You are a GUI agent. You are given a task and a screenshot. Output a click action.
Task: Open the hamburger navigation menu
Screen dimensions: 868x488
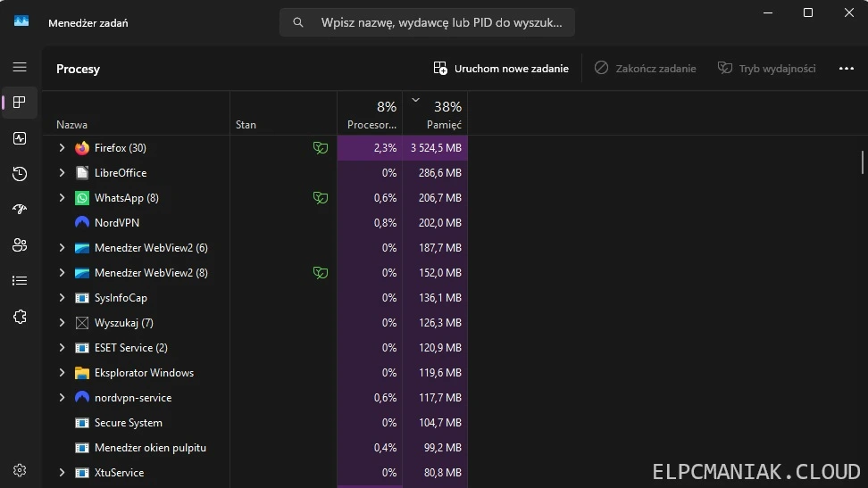20,67
